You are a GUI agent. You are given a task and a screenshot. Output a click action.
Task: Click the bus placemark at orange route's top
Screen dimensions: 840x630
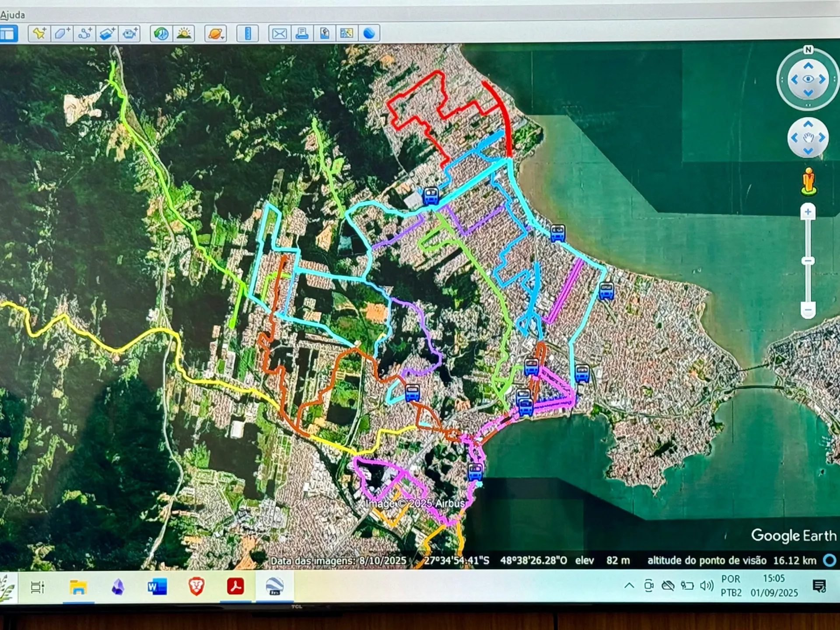(x=532, y=367)
